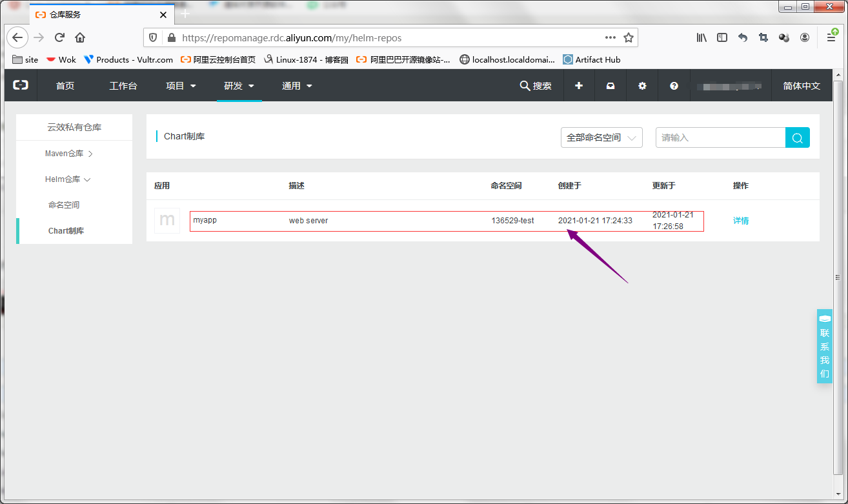
Task: Open the settings gear in navbar
Action: pos(642,85)
